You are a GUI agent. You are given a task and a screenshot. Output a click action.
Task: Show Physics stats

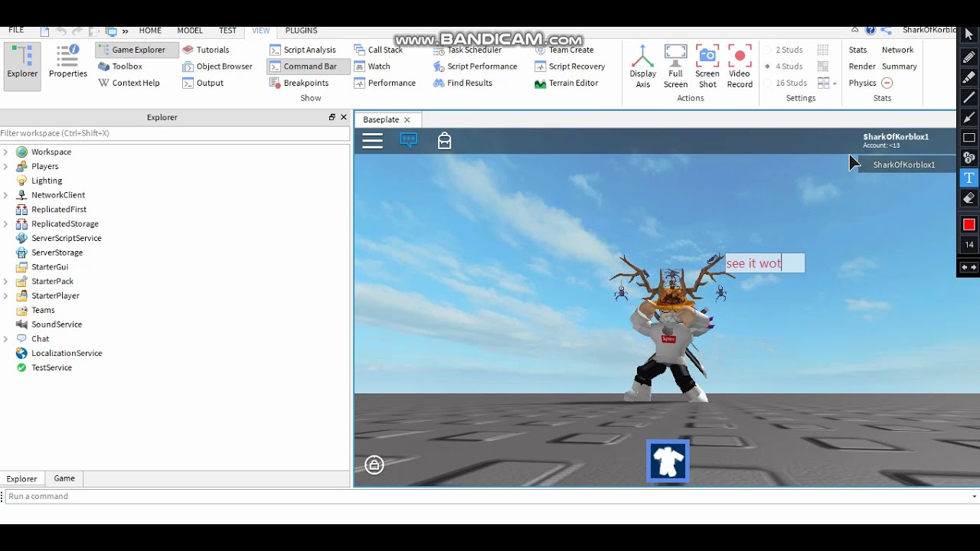tap(862, 83)
